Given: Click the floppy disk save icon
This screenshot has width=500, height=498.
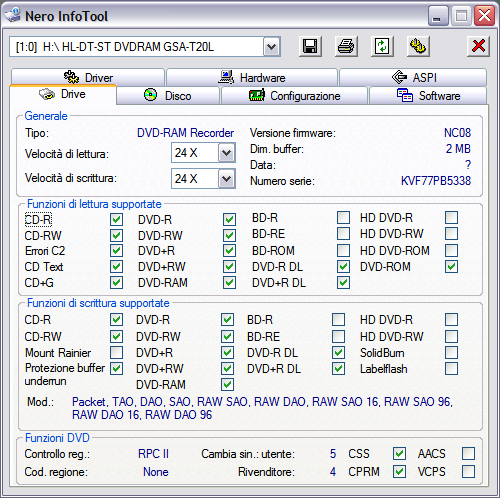Looking at the screenshot, I should click(310, 46).
